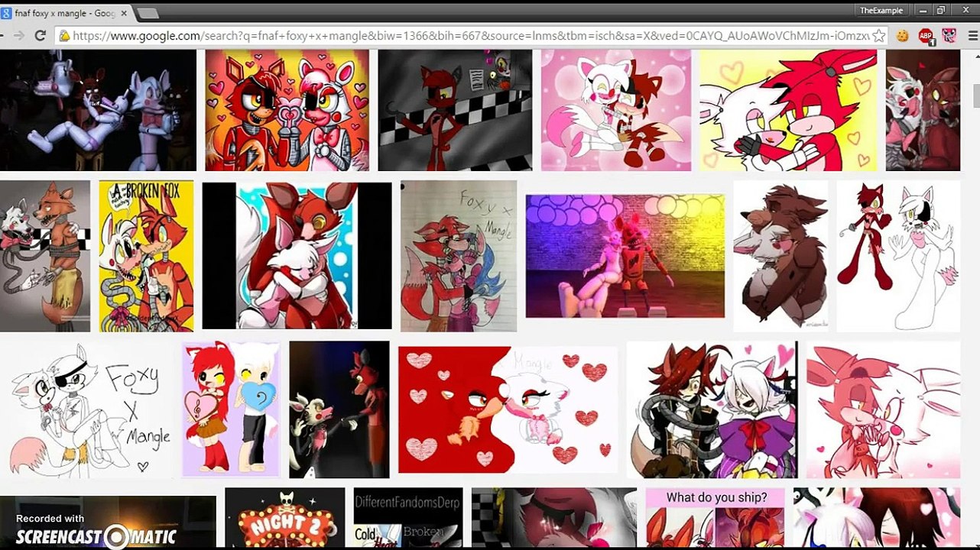Image resolution: width=980 pixels, height=550 pixels.
Task: Bookmark this page with the star icon
Action: coord(879,36)
